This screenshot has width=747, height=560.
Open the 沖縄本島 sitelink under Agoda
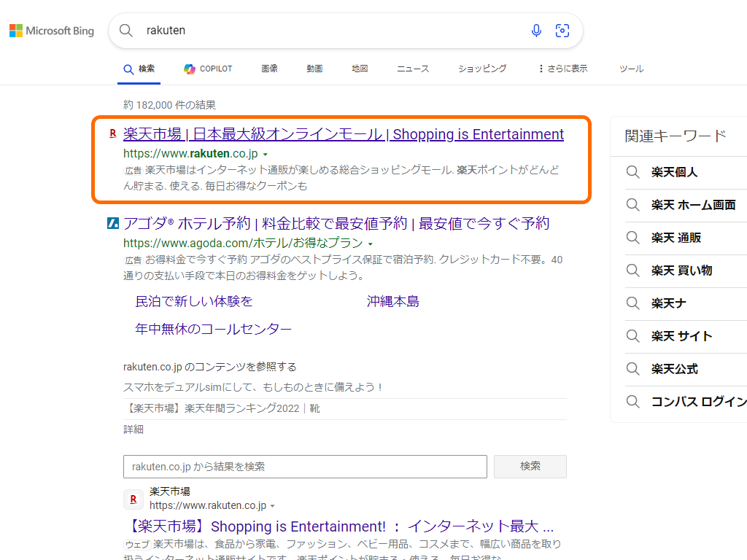pyautogui.click(x=395, y=301)
